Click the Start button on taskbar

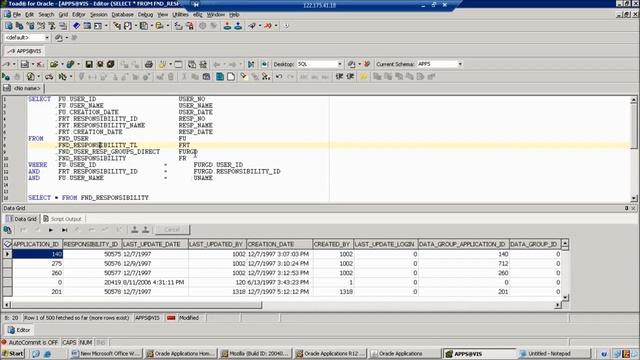click(13, 353)
